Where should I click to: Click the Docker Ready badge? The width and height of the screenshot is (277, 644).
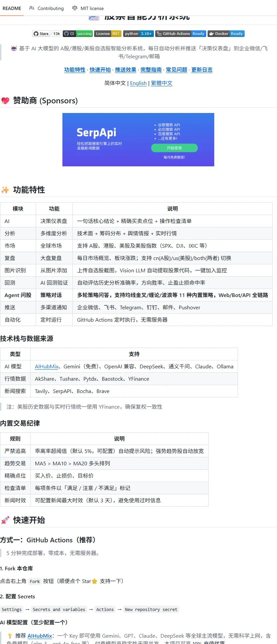pyautogui.click(x=226, y=34)
